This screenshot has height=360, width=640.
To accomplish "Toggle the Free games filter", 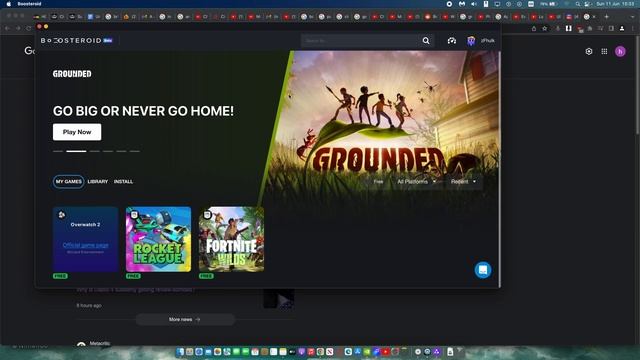I will (x=378, y=182).
